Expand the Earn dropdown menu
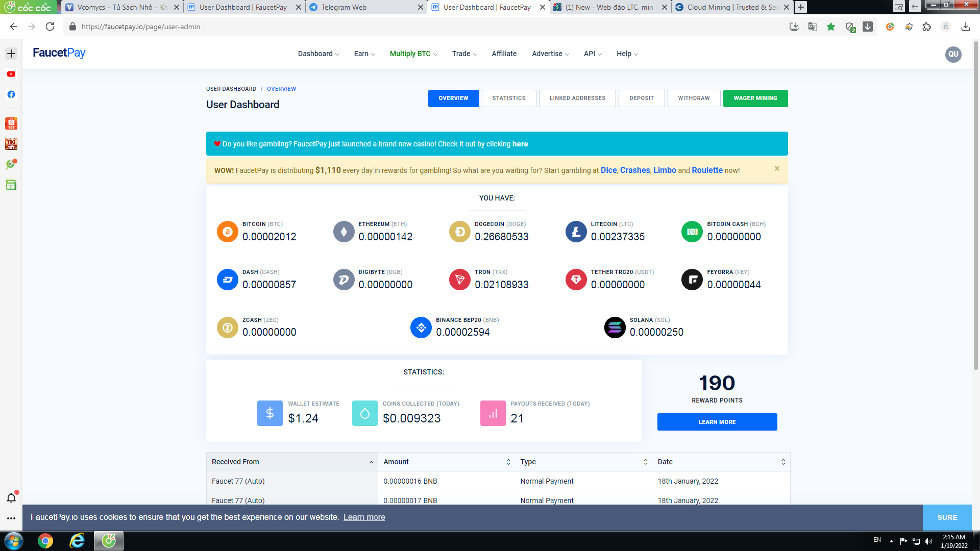This screenshot has width=980, height=551. point(364,54)
